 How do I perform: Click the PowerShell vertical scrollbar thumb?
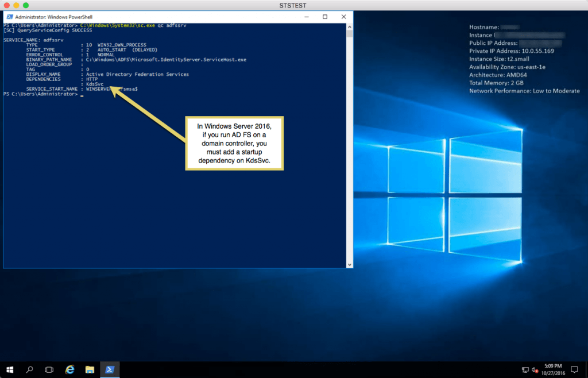coord(350,34)
